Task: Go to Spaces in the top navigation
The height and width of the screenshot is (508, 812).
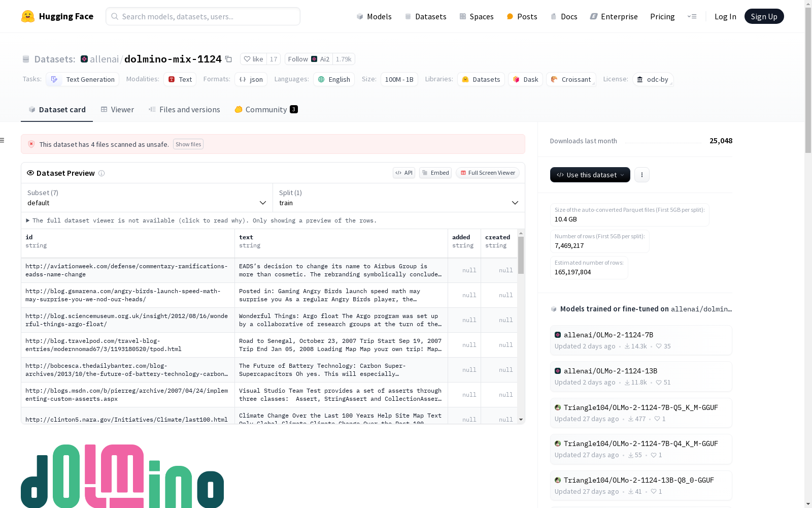Action: [x=477, y=16]
